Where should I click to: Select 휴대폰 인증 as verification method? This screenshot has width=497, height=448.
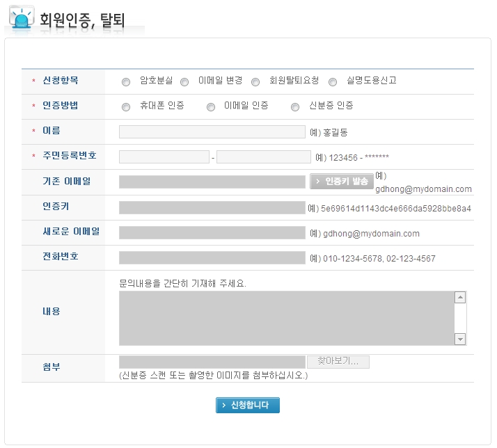(126, 107)
